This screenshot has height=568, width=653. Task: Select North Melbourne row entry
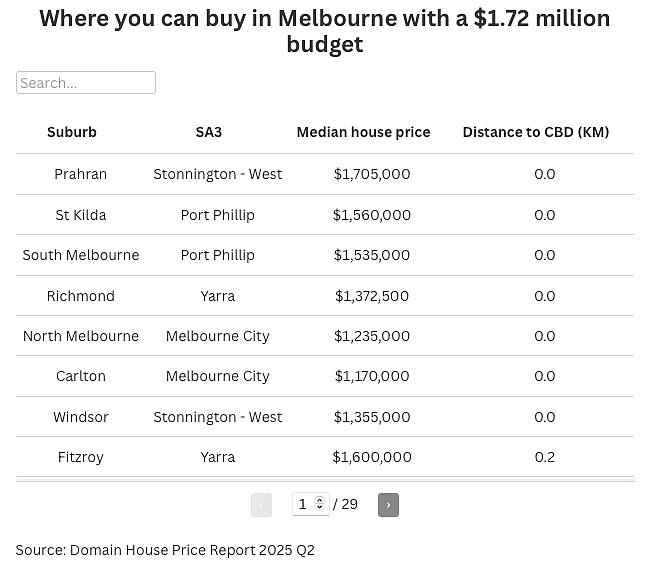click(x=325, y=336)
